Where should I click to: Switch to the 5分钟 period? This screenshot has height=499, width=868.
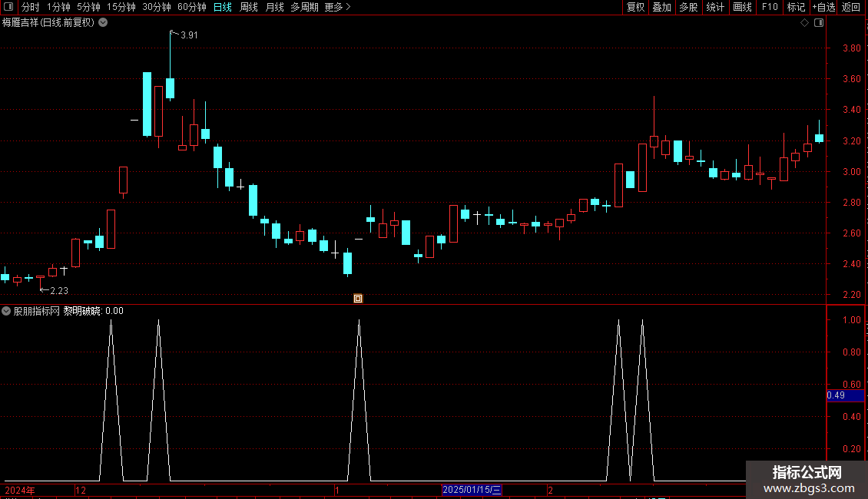pyautogui.click(x=88, y=7)
